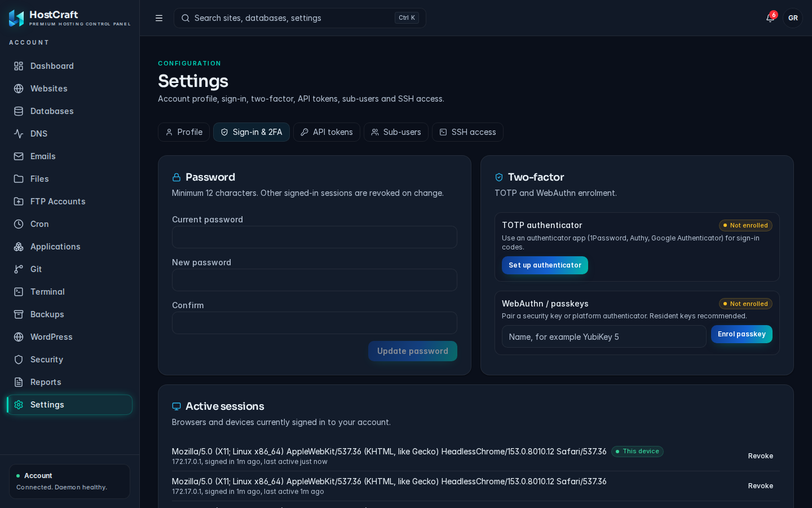Viewport: 812px width, 508px height.
Task: Open Git branch icon
Action: (x=19, y=269)
